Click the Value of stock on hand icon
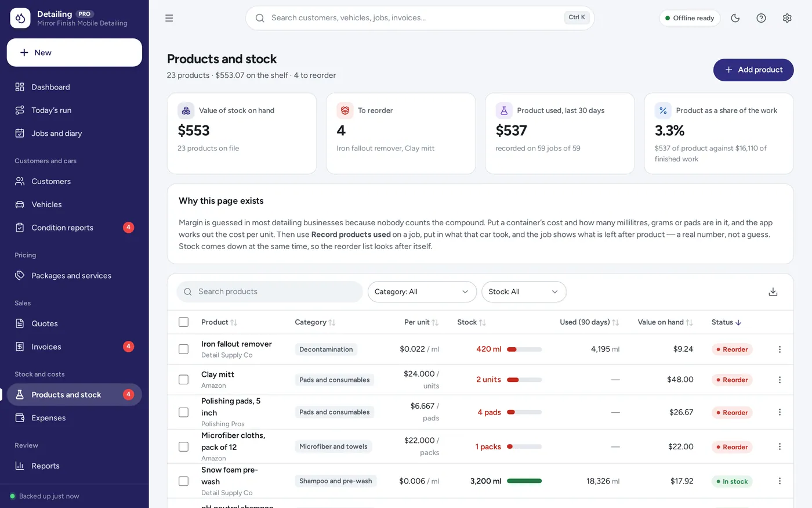 [x=186, y=110]
